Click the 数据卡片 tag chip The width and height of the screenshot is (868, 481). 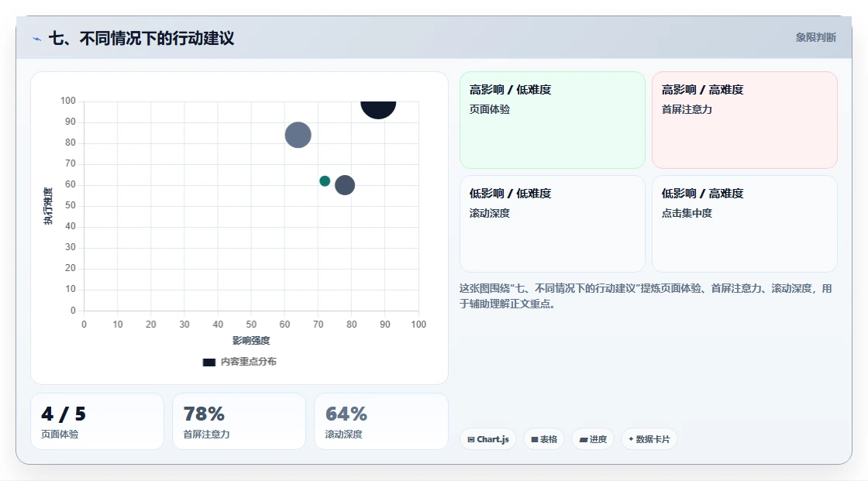click(649, 439)
